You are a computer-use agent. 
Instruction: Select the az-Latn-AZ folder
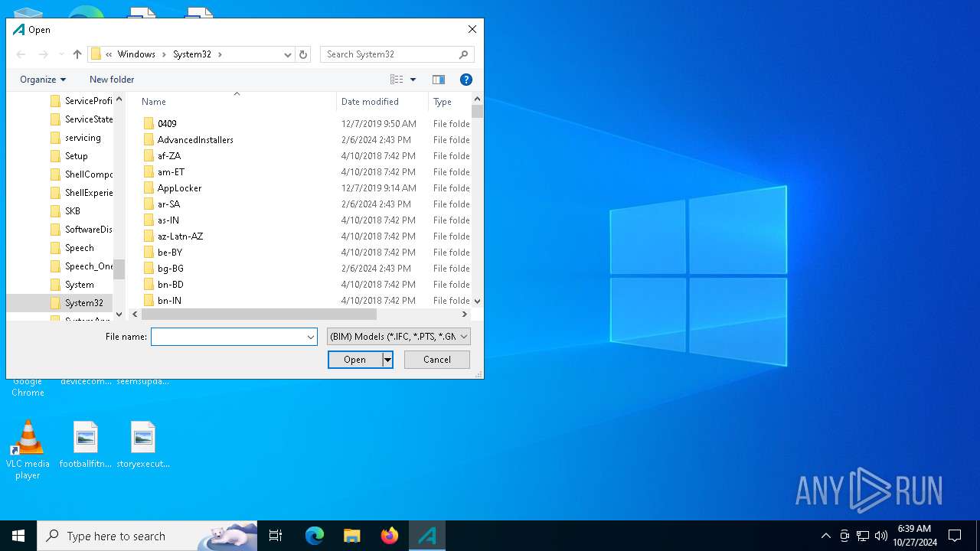180,236
